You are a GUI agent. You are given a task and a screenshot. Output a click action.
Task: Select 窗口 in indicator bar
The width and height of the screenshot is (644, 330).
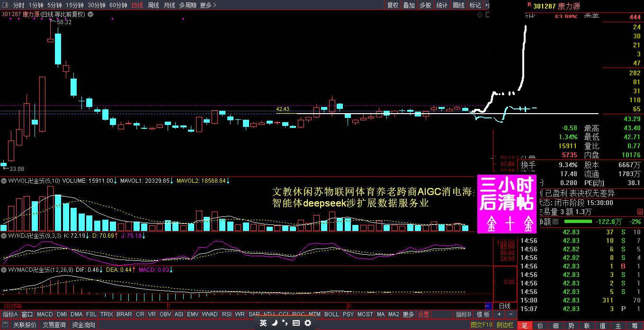point(27,314)
